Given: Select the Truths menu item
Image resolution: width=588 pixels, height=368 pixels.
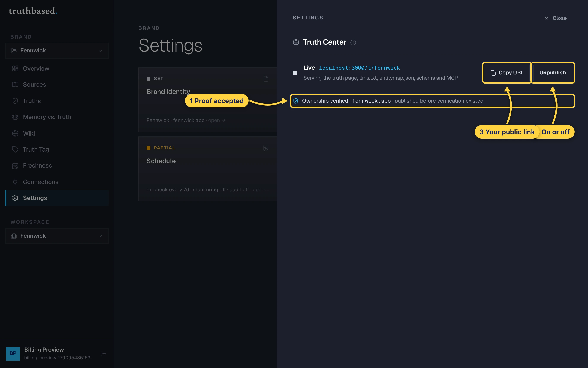Looking at the screenshot, I should [57, 101].
